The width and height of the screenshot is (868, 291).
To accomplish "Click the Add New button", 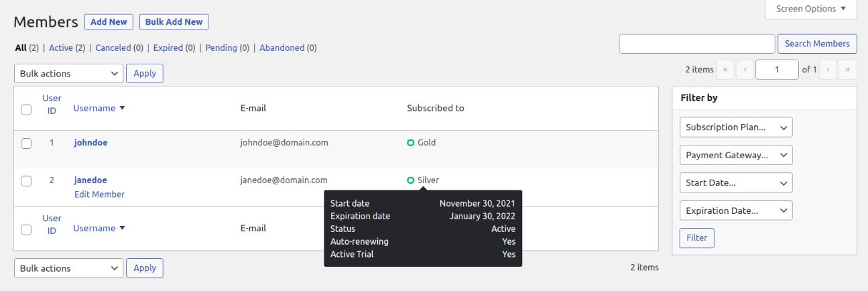I will 109,22.
